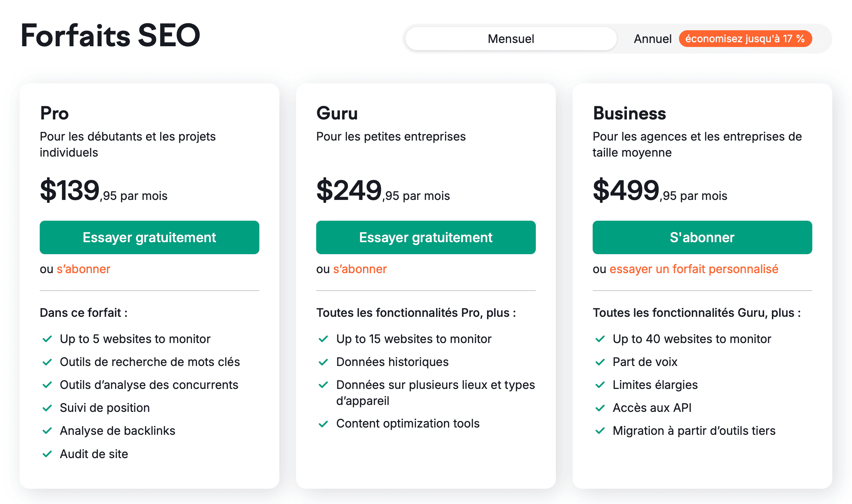Click Essayer gratuitement on the Pro plan
852x504 pixels.
pyautogui.click(x=149, y=237)
